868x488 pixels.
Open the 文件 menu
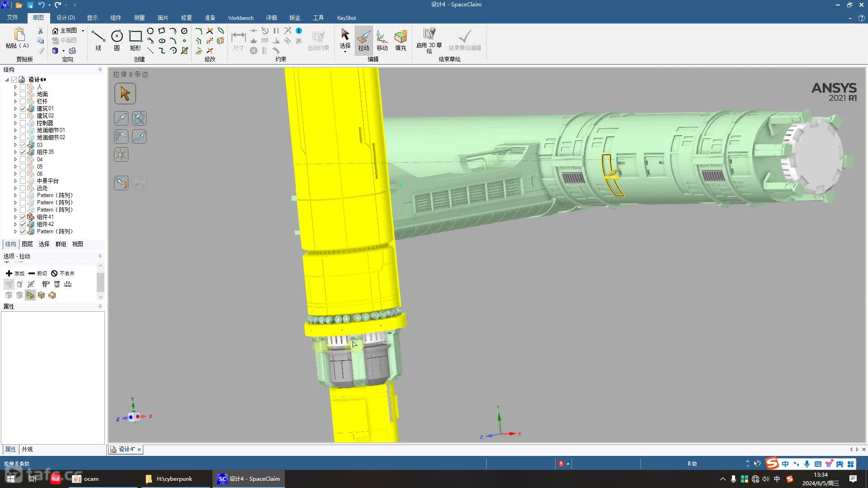pyautogui.click(x=12, y=18)
